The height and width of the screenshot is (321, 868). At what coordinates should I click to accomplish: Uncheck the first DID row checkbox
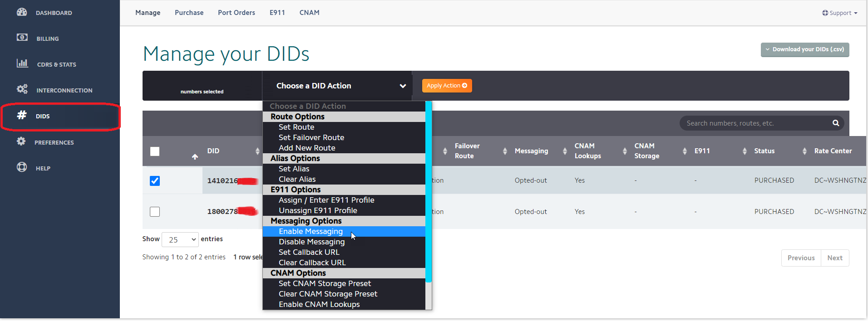(x=155, y=181)
